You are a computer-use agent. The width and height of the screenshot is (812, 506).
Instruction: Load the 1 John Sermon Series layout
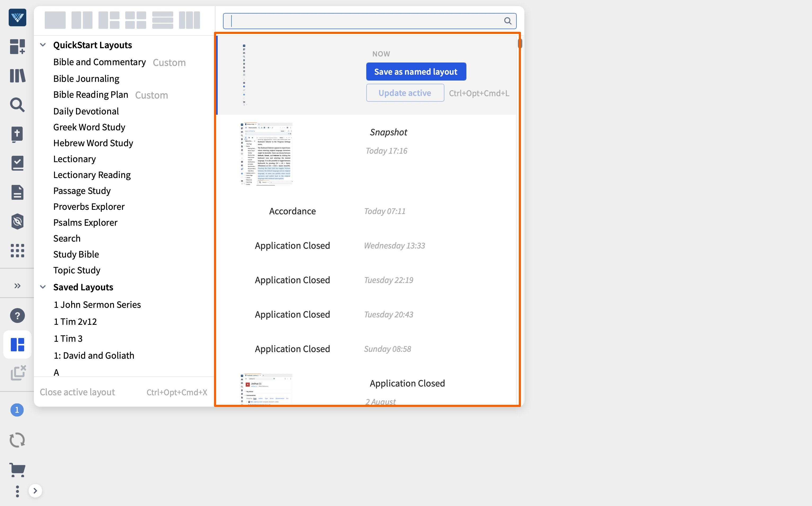(97, 305)
